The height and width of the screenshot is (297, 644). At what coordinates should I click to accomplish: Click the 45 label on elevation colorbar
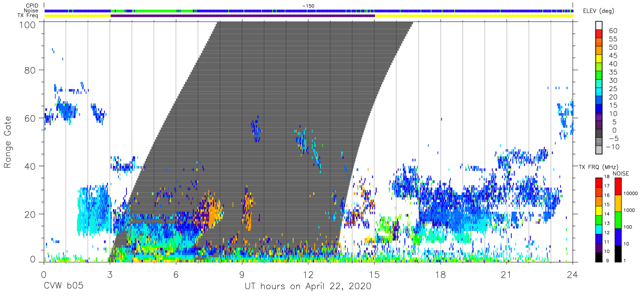(x=613, y=56)
